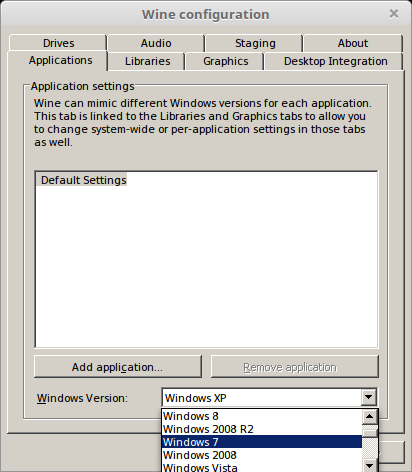The height and width of the screenshot is (472, 412).
Task: Click the Remove application button
Action: [295, 367]
